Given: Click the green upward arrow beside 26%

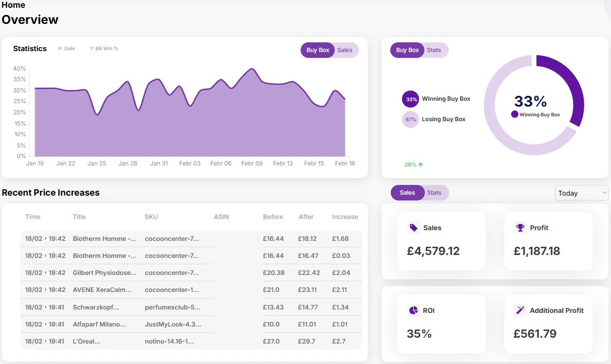Looking at the screenshot, I should pos(420,164).
